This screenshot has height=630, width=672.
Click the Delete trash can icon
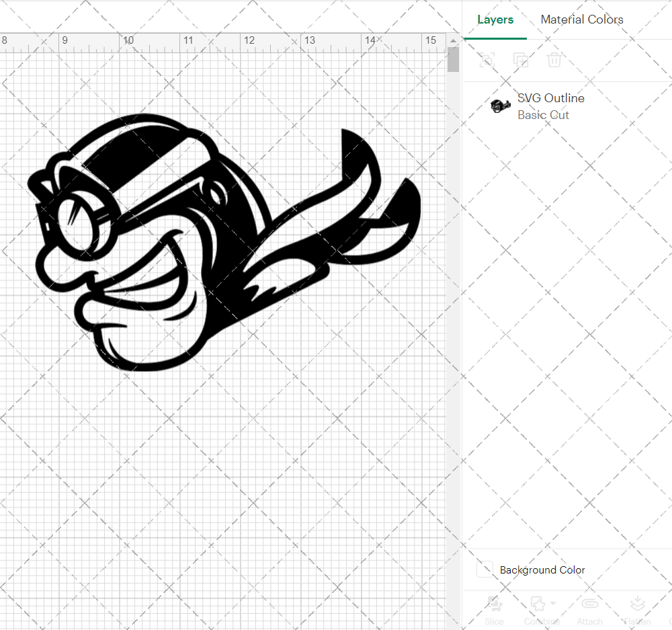554,60
